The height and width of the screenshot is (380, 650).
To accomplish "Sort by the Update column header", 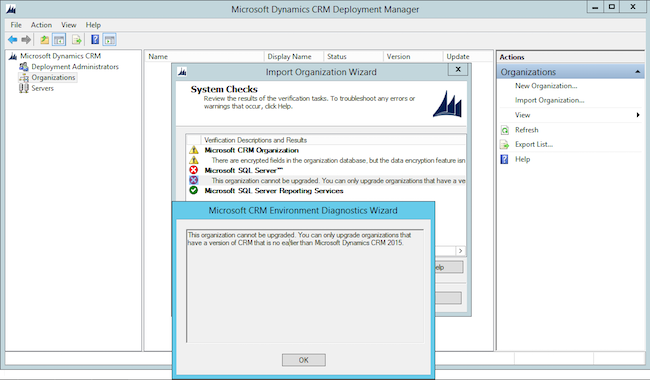I will [x=468, y=56].
